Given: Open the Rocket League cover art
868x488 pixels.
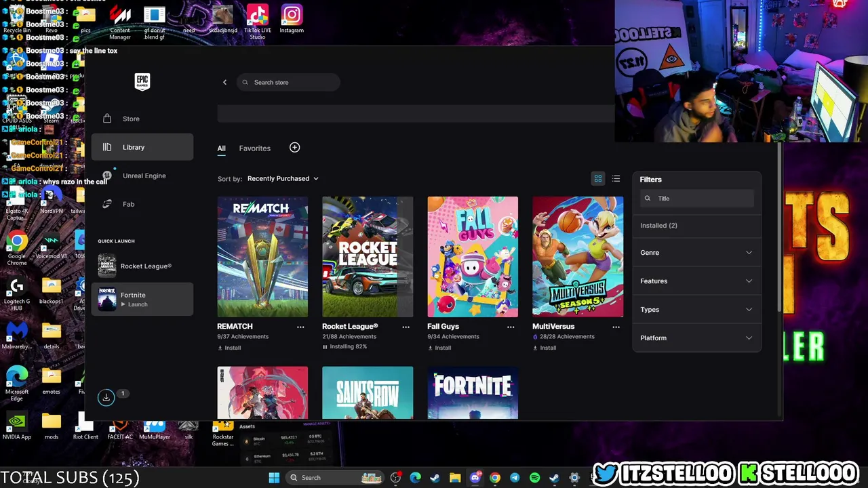Looking at the screenshot, I should pyautogui.click(x=368, y=257).
